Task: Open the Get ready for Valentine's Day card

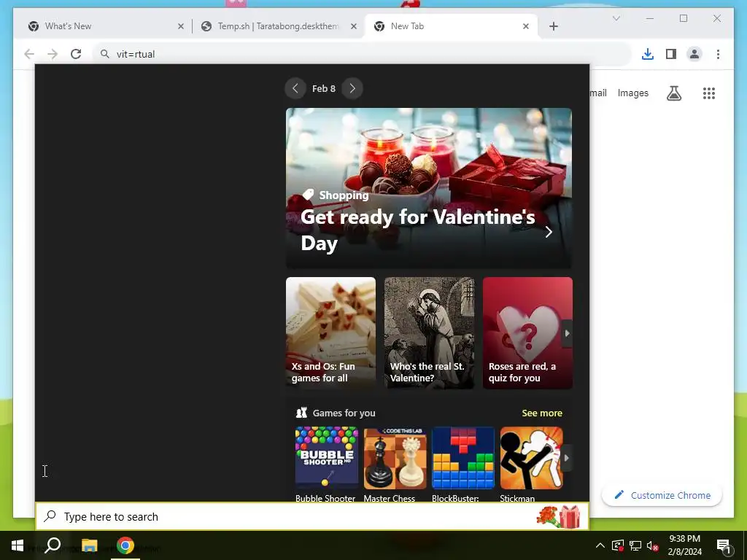Action: (x=428, y=188)
